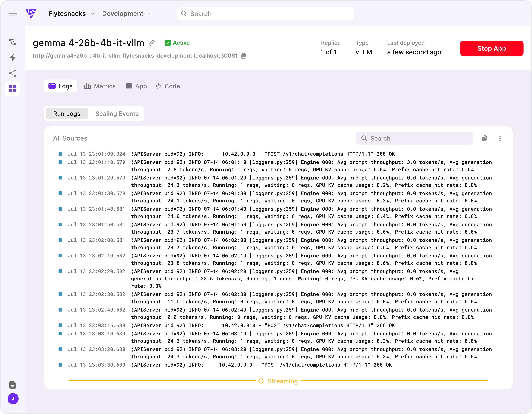
Task: Click the green Active status checkmark
Action: click(x=168, y=43)
